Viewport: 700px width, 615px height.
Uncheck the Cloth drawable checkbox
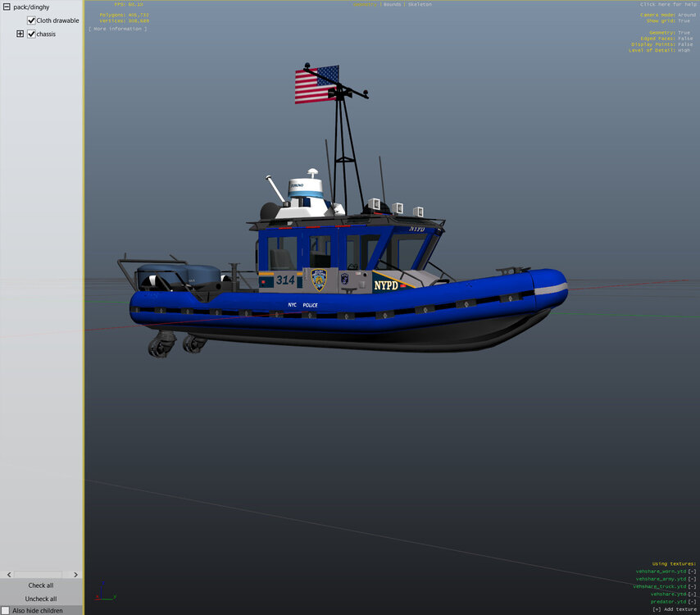[31, 20]
